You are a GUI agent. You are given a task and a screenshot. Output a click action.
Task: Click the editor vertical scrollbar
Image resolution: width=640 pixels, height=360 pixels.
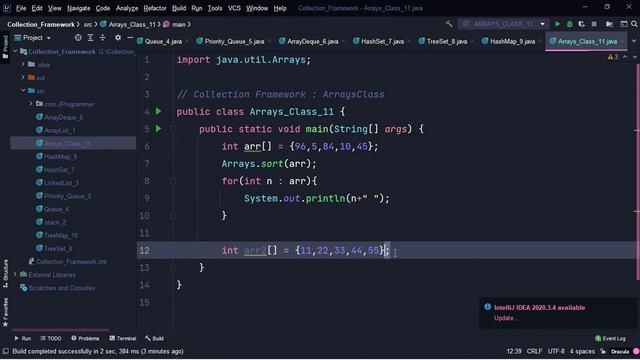637,171
